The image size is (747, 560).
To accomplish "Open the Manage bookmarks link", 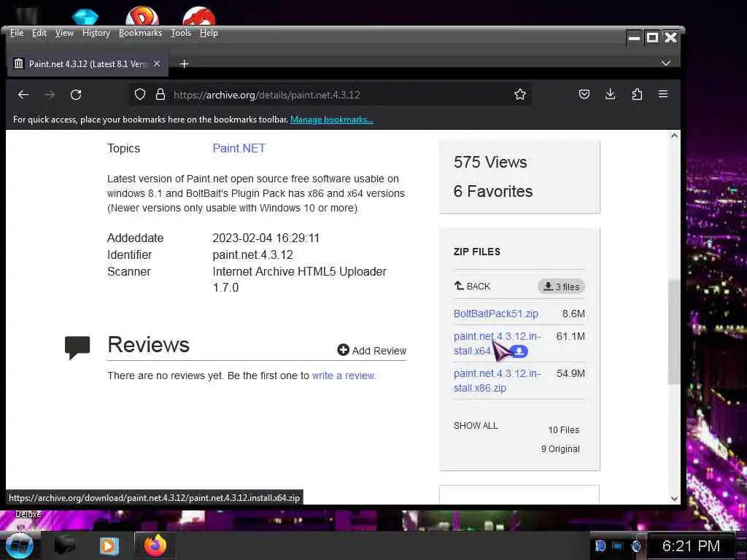I will click(332, 120).
